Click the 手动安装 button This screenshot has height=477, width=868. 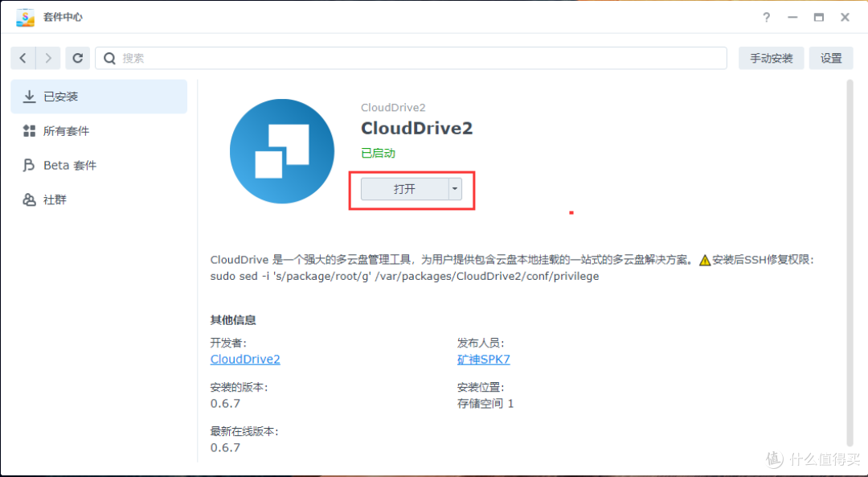pos(770,58)
